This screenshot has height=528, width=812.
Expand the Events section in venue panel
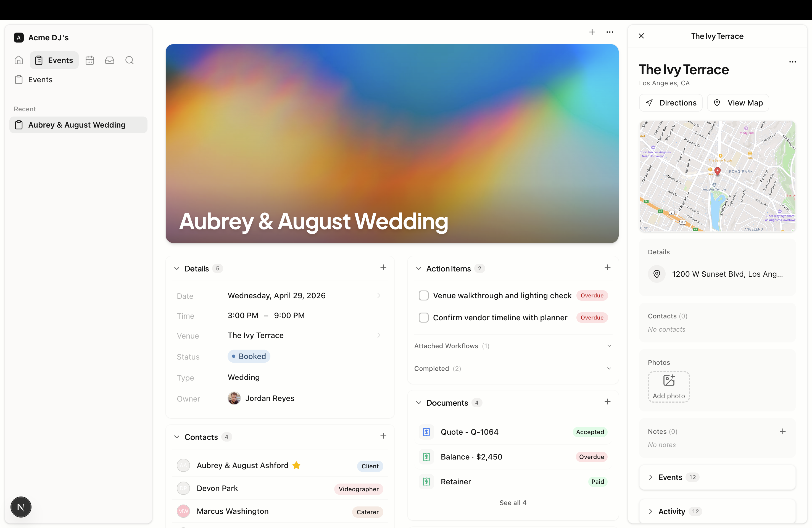pos(717,477)
